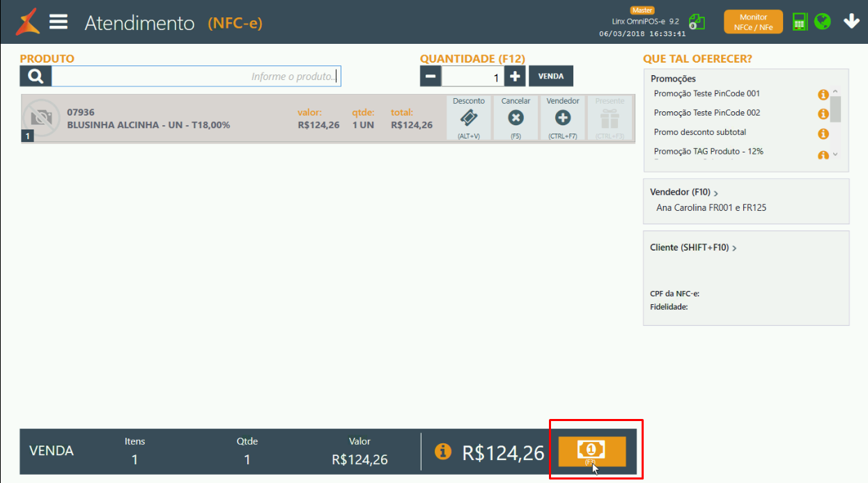Expand Cliente (SHIFT+F10) section
The height and width of the screenshot is (483, 868).
(693, 247)
